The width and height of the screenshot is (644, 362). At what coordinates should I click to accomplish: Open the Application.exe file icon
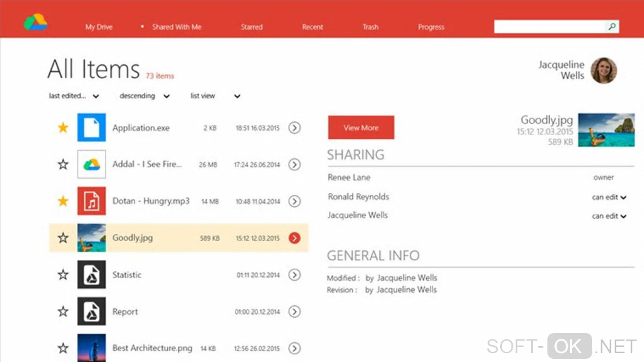(92, 127)
